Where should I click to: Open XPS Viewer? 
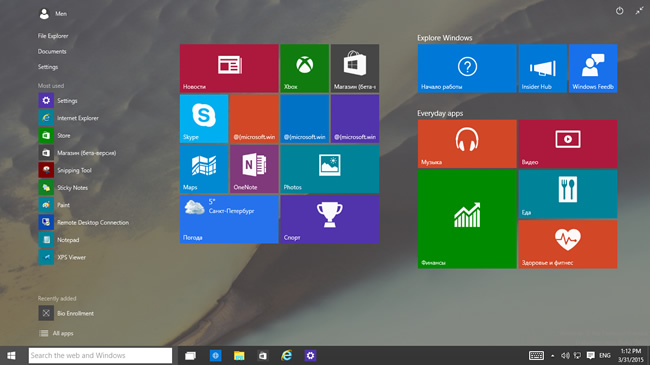[62, 257]
